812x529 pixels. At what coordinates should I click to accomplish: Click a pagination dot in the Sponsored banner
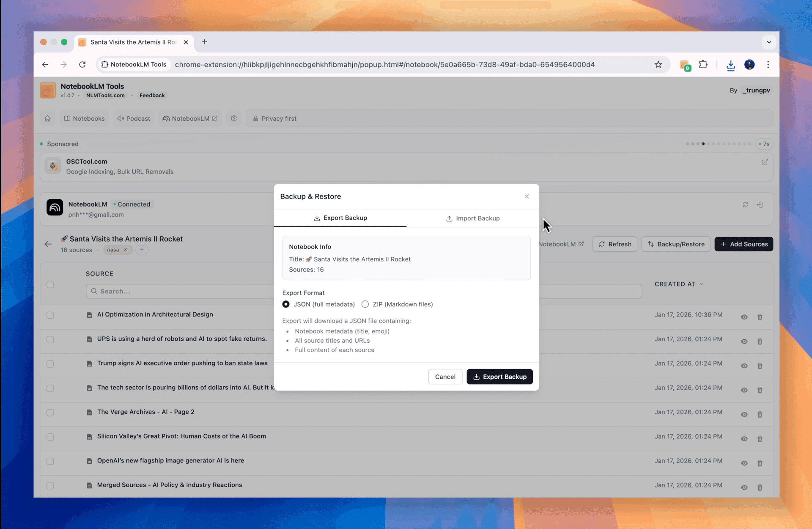[x=703, y=144]
